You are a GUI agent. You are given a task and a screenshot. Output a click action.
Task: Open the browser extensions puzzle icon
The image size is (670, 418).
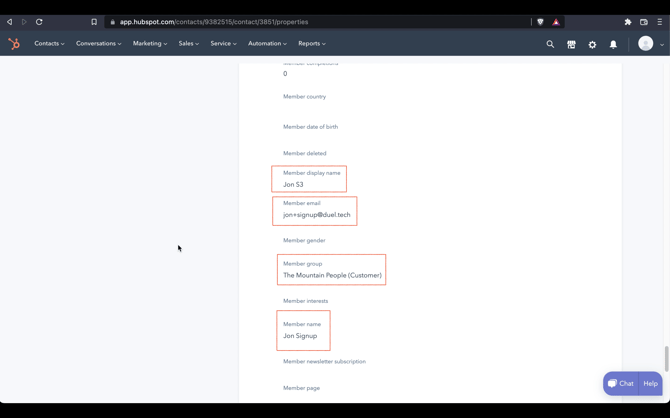(x=628, y=22)
